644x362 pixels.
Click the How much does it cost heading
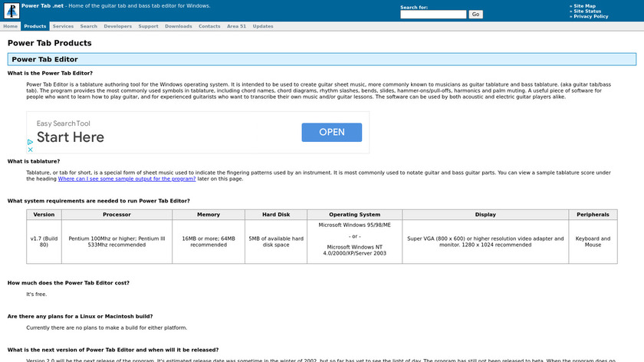68,283
